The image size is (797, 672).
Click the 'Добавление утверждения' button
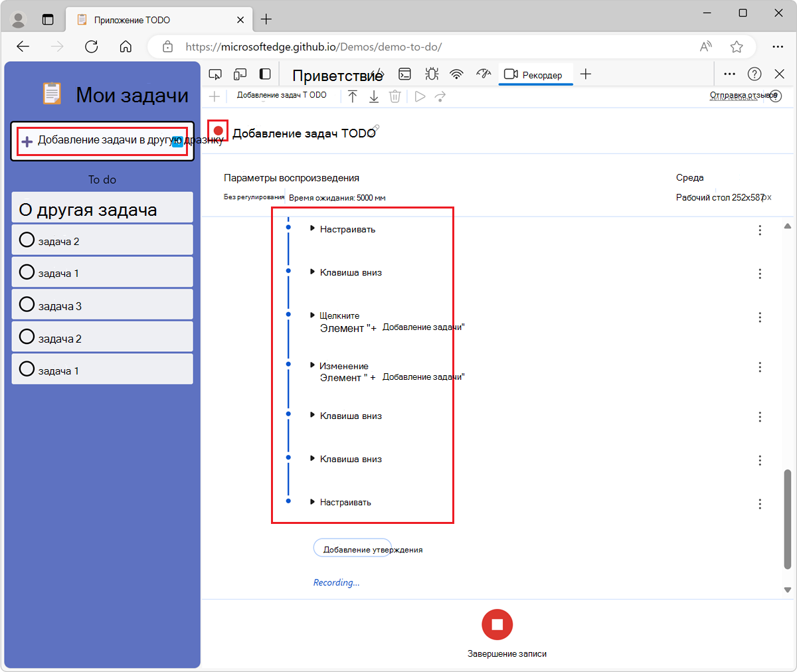coord(352,548)
